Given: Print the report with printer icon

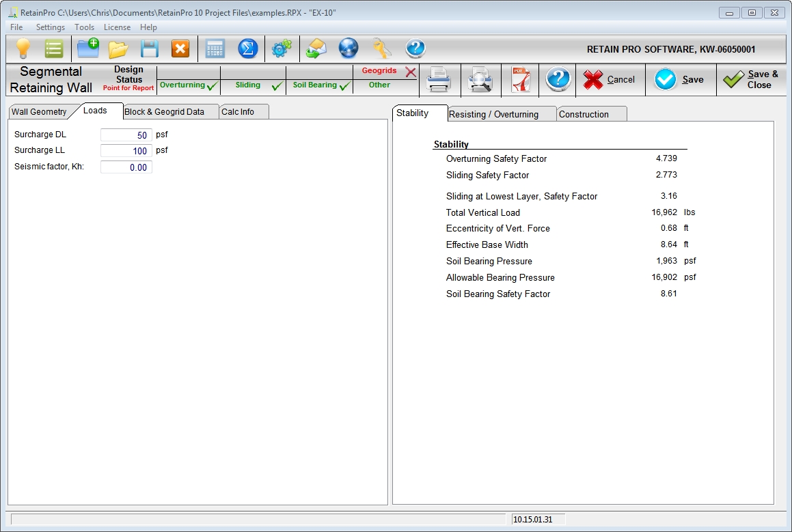Looking at the screenshot, I should pyautogui.click(x=438, y=81).
